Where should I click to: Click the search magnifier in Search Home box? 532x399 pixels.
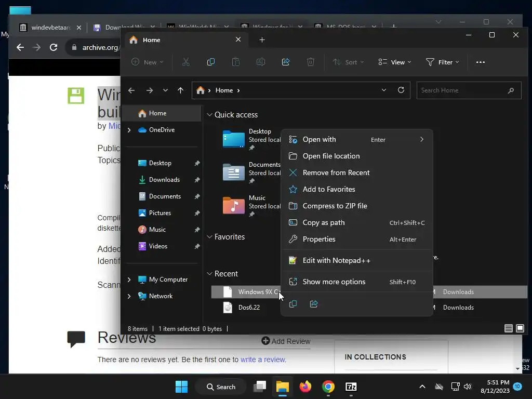[x=511, y=90]
